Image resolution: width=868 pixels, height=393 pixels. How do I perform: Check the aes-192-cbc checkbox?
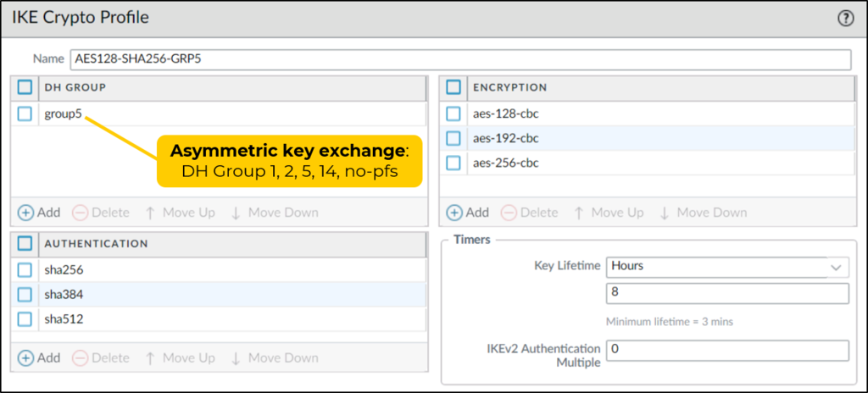[x=453, y=138]
